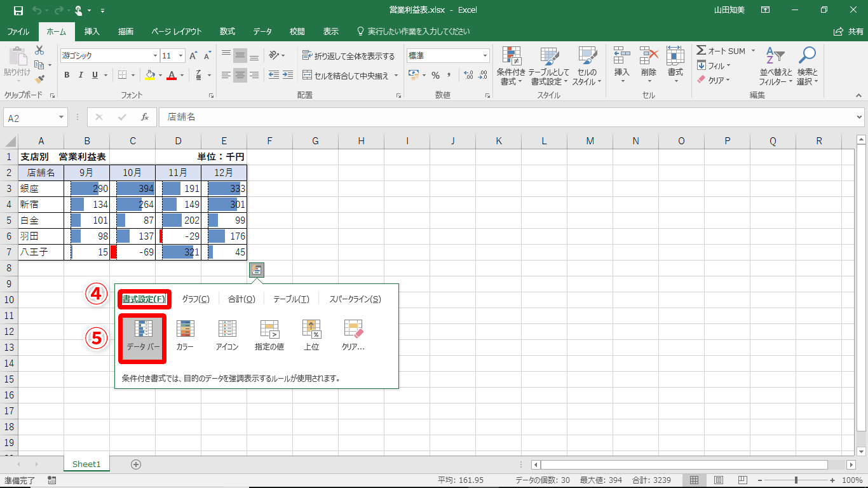Viewport: 868px width, 488px height.
Task: Switch to the Insert ribbon tab
Action: click(92, 31)
